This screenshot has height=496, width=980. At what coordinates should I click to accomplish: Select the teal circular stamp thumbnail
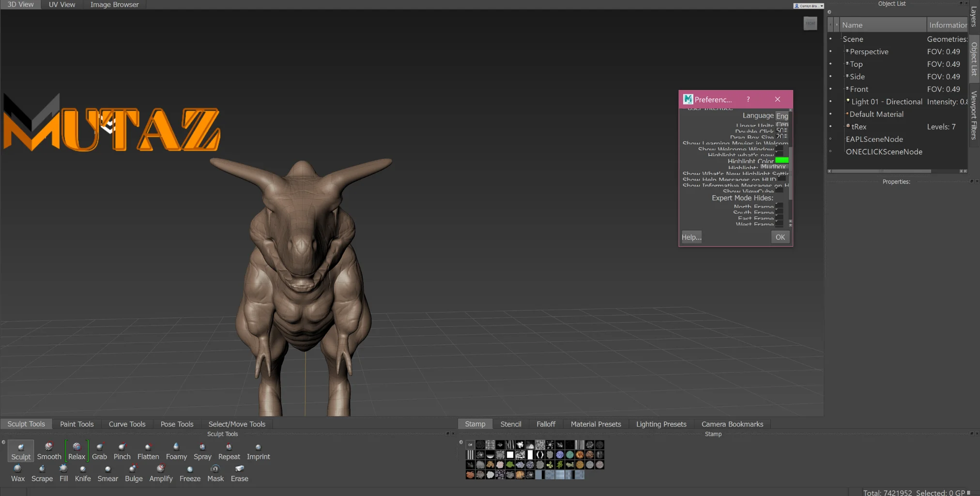tap(570, 455)
